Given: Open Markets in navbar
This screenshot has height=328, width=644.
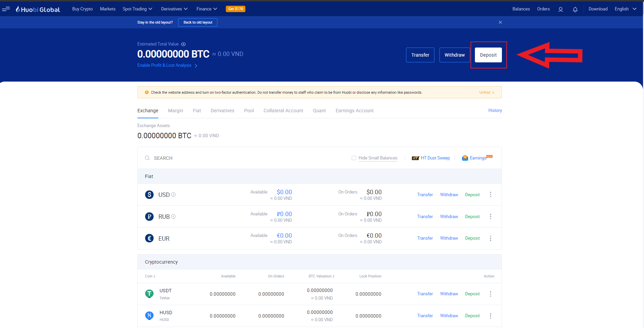Looking at the screenshot, I should [108, 9].
